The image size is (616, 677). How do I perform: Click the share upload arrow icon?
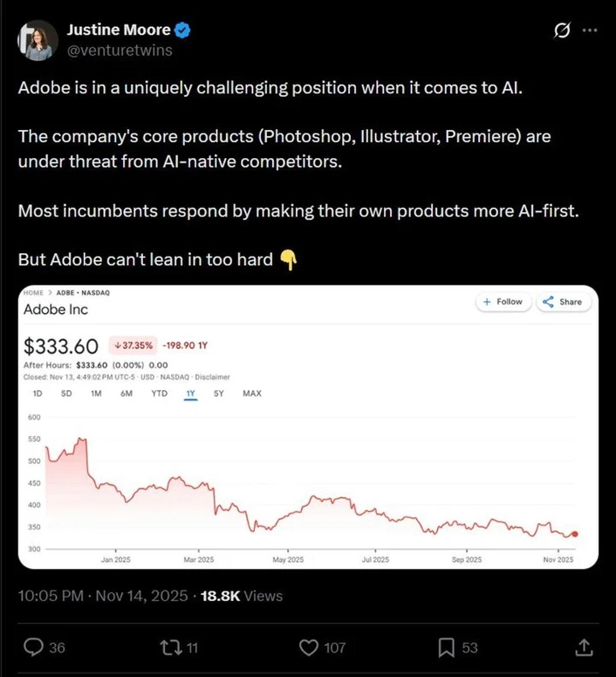click(x=584, y=647)
